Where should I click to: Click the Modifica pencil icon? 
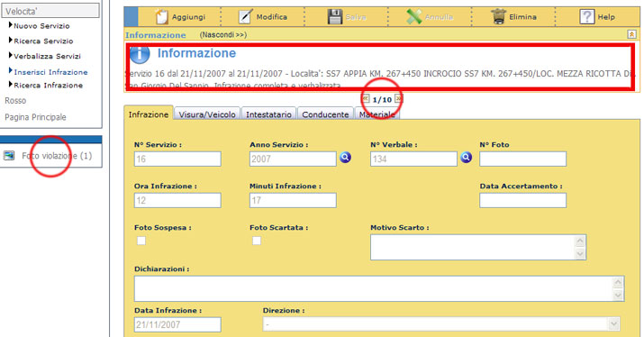point(245,16)
